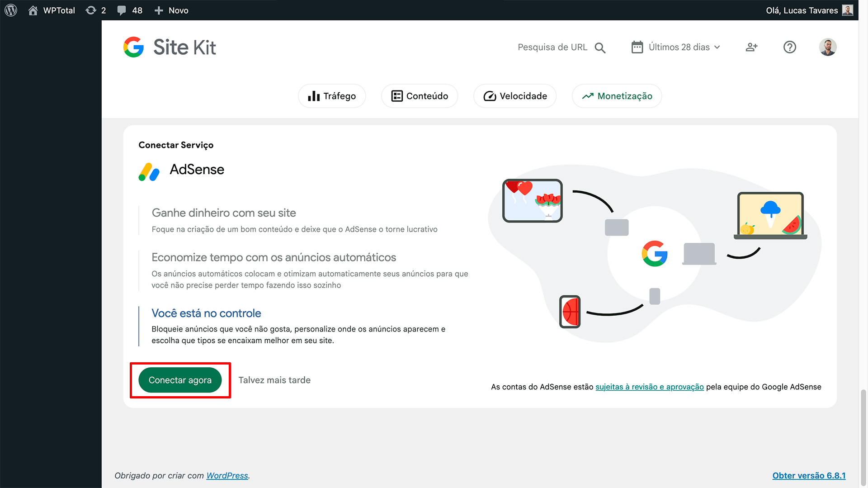868x488 pixels.
Task: Open the Olá, Lucas Tavares account menu
Action: coord(809,10)
